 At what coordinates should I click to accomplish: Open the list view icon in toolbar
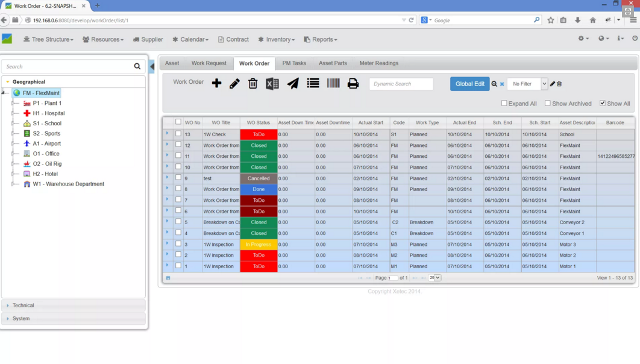(x=313, y=83)
